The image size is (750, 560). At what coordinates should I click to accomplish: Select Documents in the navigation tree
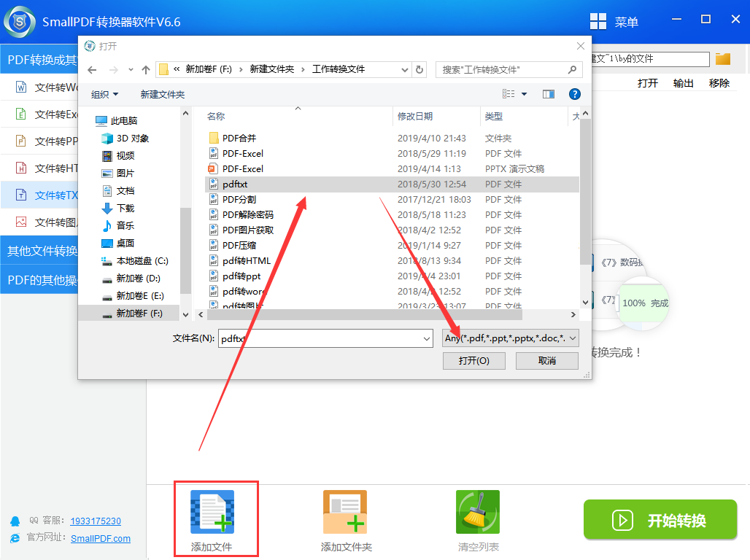pyautogui.click(x=119, y=190)
